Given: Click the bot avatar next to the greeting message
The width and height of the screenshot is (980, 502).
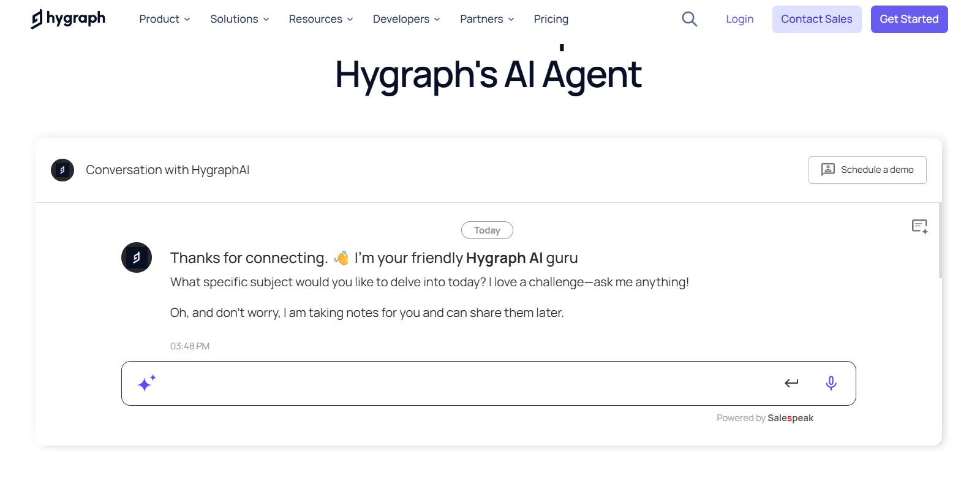Looking at the screenshot, I should [137, 257].
